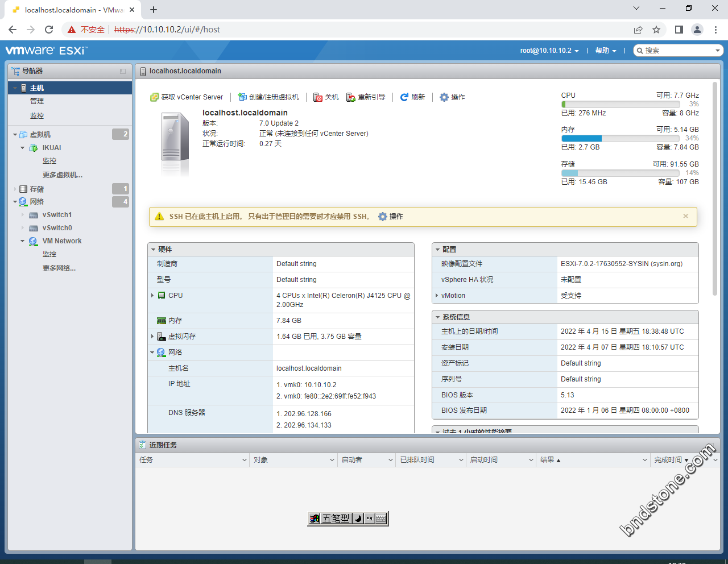Open the 监控 item under the host
Screen dimensions: 728x564
coord(37,116)
